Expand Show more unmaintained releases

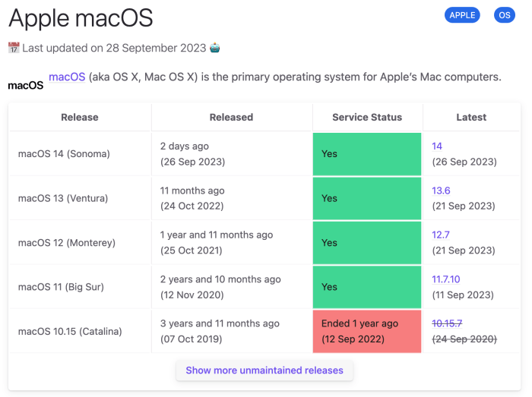(264, 370)
